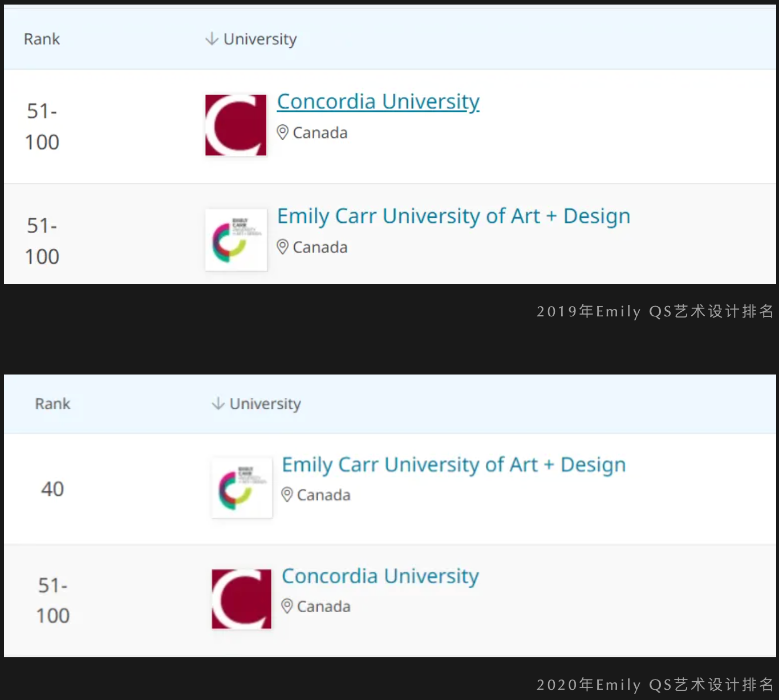Click Emily Carr logo in the 2019 ranking
Image resolution: width=779 pixels, height=700 pixels.
[x=236, y=239]
